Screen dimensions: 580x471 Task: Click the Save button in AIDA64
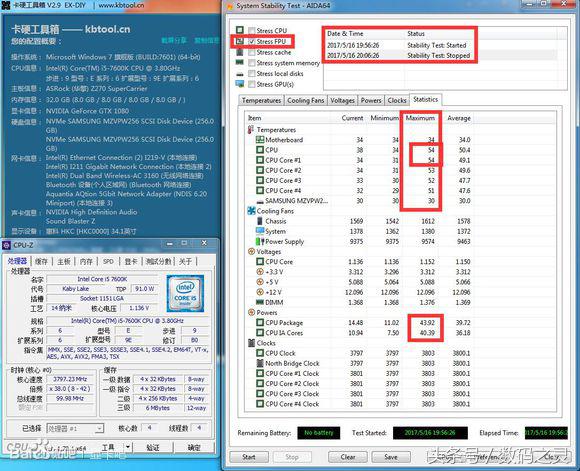click(x=391, y=457)
